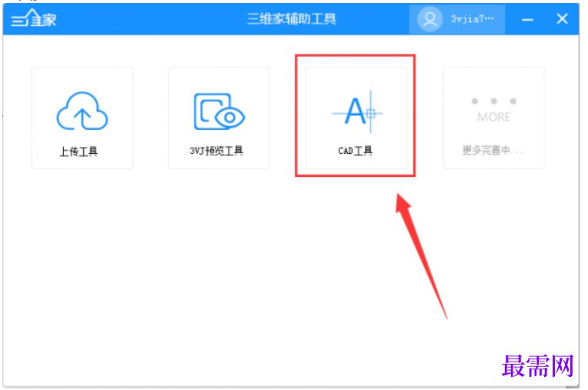Select the 3VJ预览工具 label
The image size is (588, 390).
216,151
